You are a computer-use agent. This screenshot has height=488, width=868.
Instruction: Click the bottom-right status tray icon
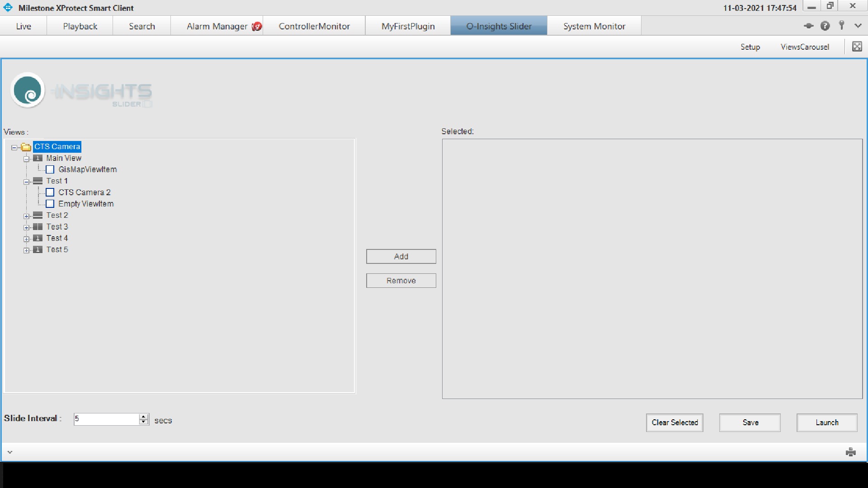[x=850, y=452]
